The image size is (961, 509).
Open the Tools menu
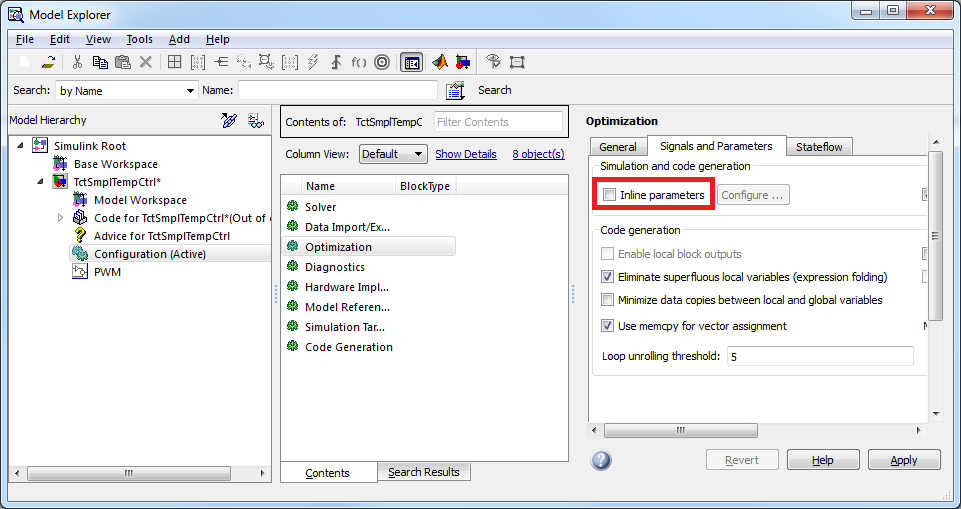tap(140, 39)
